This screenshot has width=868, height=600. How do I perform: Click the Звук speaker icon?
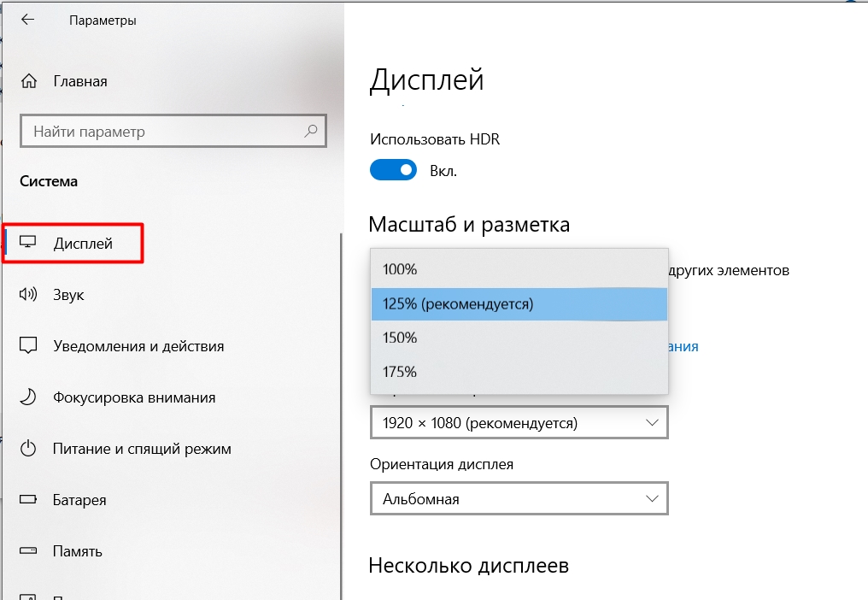[x=28, y=295]
